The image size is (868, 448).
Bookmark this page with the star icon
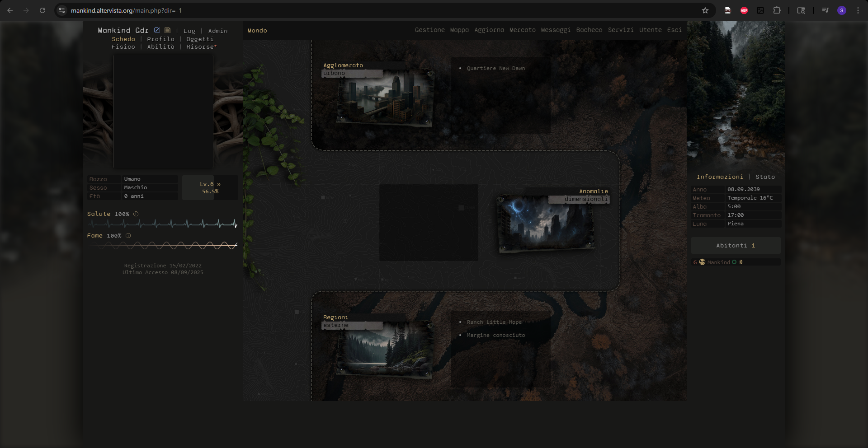coord(705,10)
